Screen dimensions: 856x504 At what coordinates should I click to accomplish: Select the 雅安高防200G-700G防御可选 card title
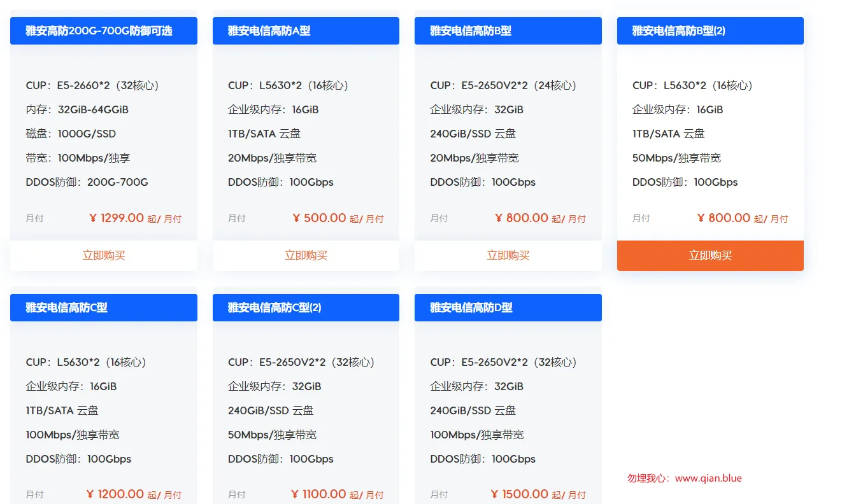(x=99, y=31)
